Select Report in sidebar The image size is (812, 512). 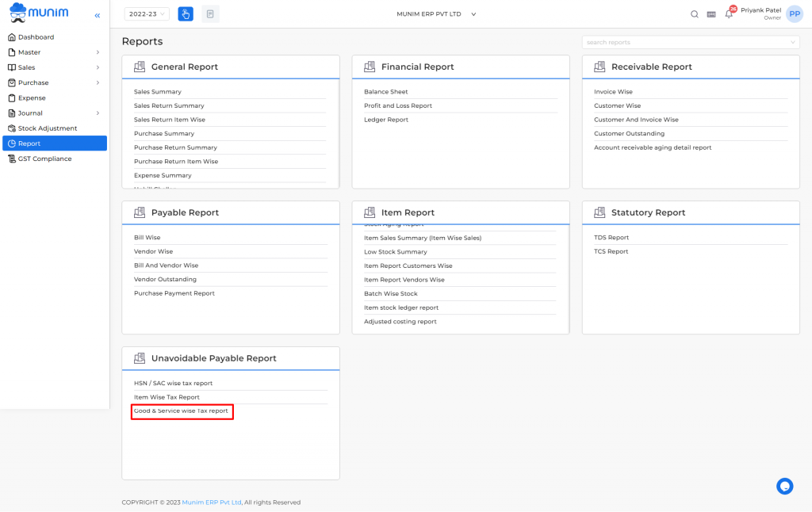[55, 143]
